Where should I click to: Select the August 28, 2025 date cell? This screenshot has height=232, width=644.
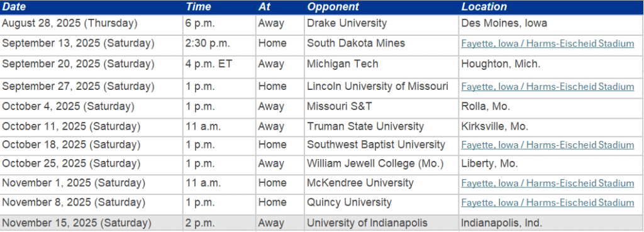(x=92, y=24)
